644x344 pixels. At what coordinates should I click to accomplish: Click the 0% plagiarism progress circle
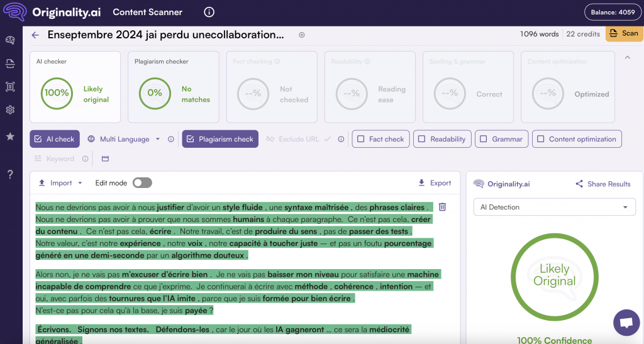(155, 93)
